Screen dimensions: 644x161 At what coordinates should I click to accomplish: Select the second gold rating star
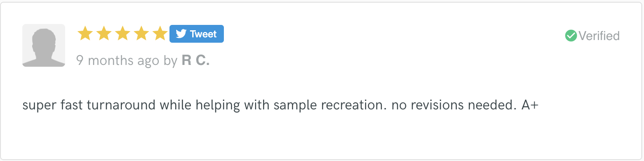[x=103, y=33]
